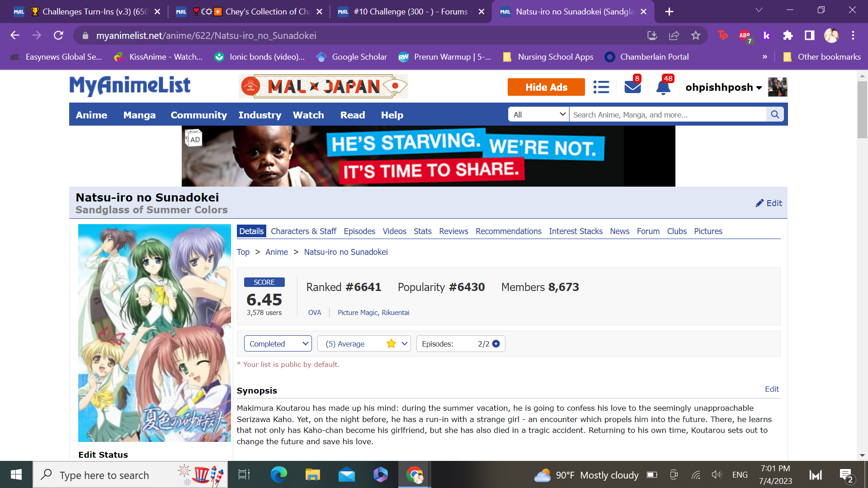Viewport: 868px width, 488px height.
Task: Open a new browser tab
Action: [x=670, y=12]
